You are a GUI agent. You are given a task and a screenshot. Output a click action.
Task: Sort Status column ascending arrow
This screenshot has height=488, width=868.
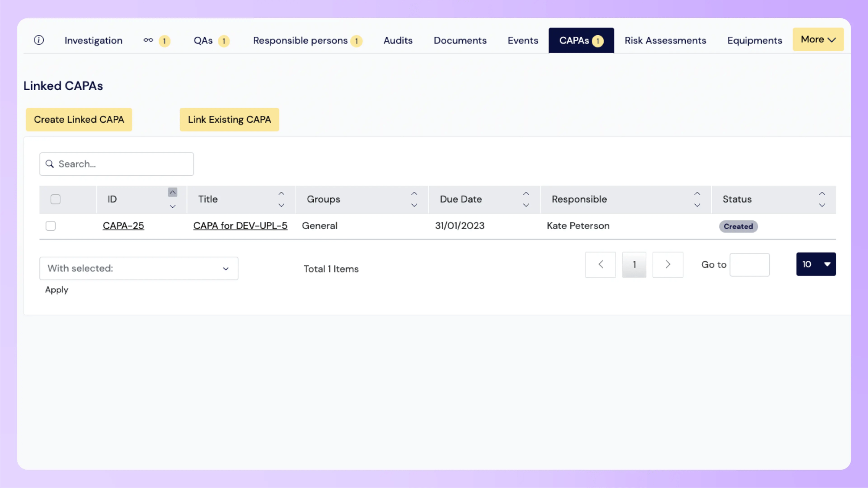(x=822, y=194)
